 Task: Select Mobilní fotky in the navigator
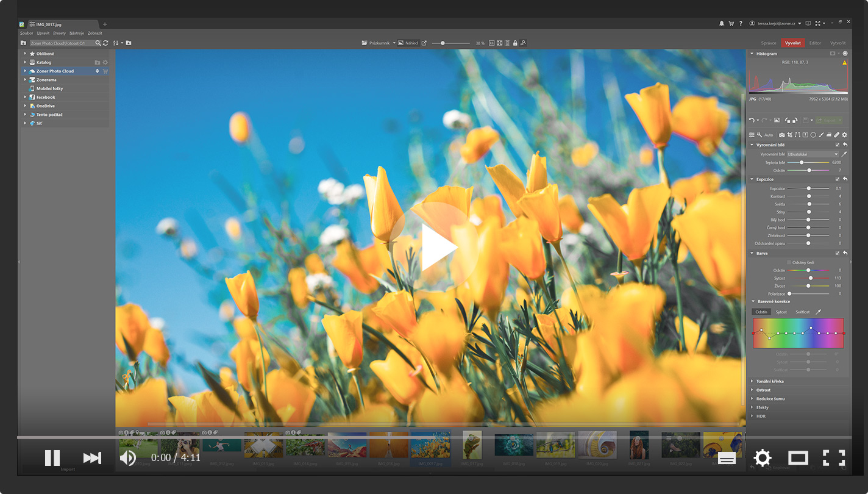[49, 88]
